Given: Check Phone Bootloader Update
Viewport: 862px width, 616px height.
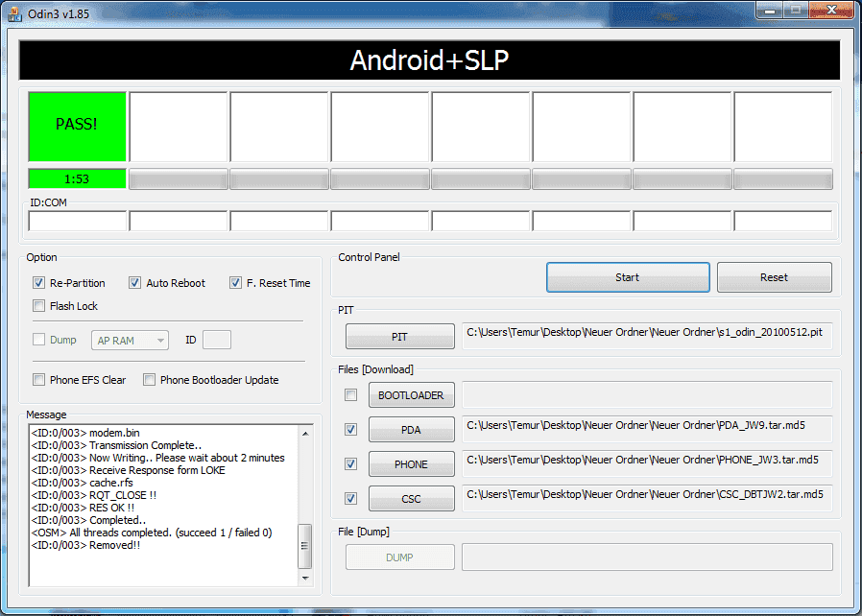Looking at the screenshot, I should [149, 380].
